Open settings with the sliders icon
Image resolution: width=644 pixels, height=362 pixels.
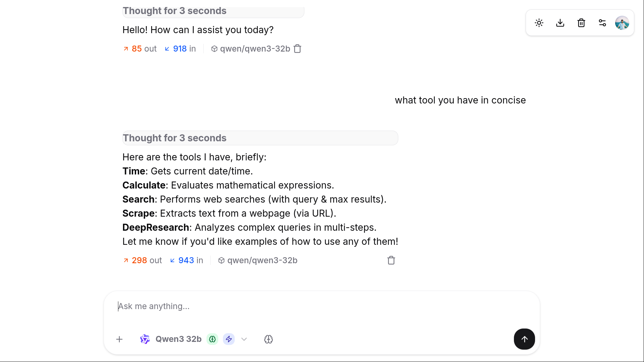[x=602, y=23]
